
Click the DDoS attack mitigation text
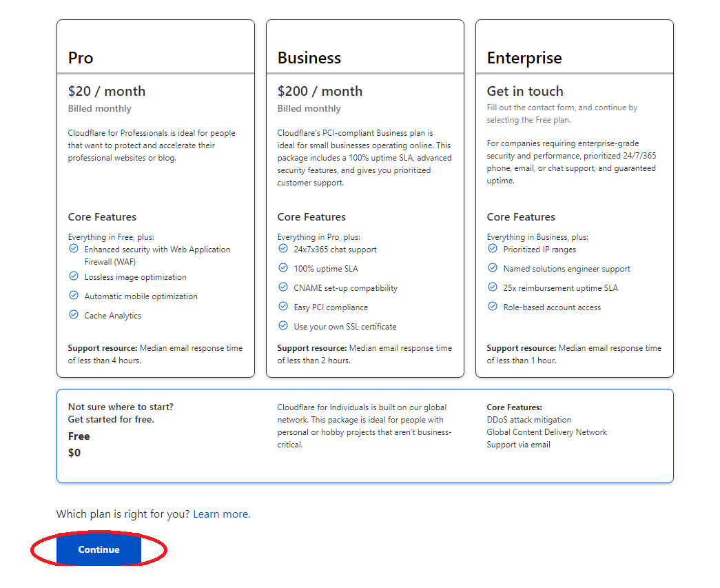click(x=529, y=420)
